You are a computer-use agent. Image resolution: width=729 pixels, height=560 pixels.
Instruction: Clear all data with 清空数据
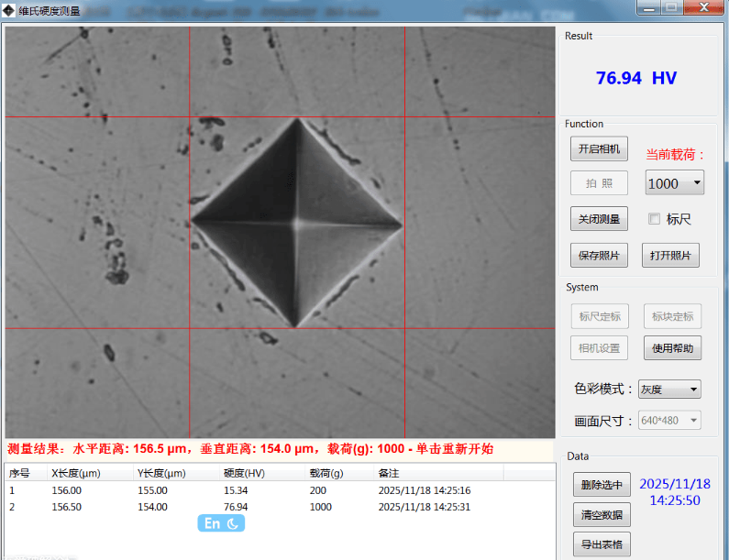(601, 514)
